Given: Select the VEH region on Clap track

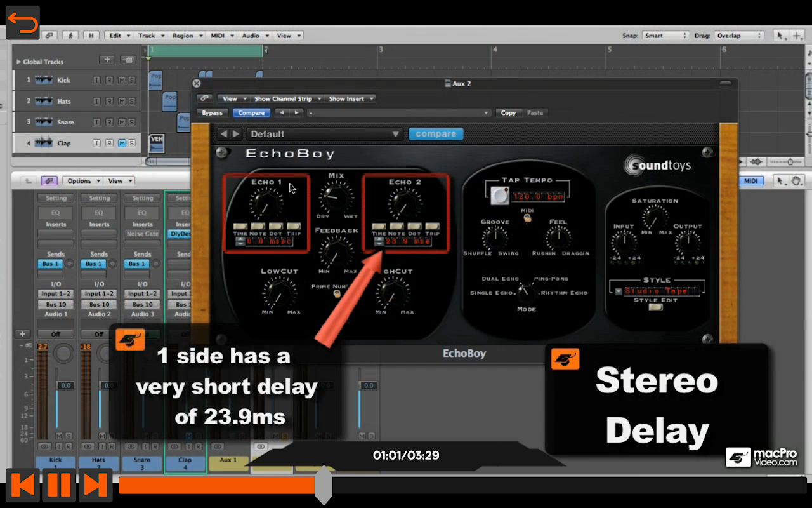Looking at the screenshot, I should tap(156, 144).
